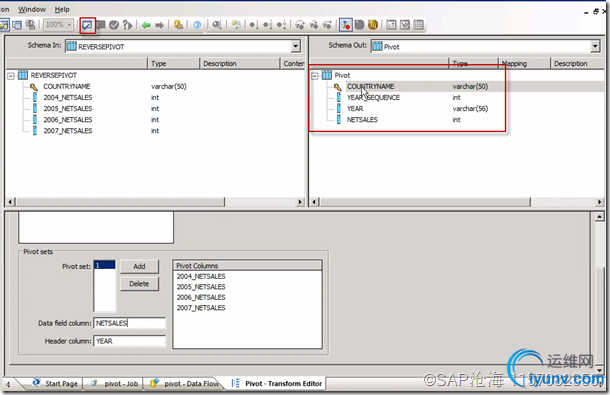Click the Data field column input
Screen dimensions: 610x395
[130, 323]
